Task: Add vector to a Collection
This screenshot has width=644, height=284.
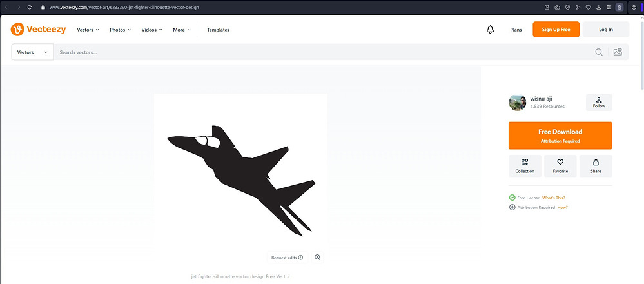Action: 525,166
